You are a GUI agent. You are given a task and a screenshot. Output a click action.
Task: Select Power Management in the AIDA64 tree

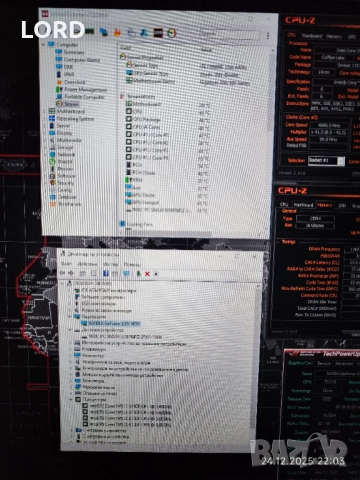point(85,89)
